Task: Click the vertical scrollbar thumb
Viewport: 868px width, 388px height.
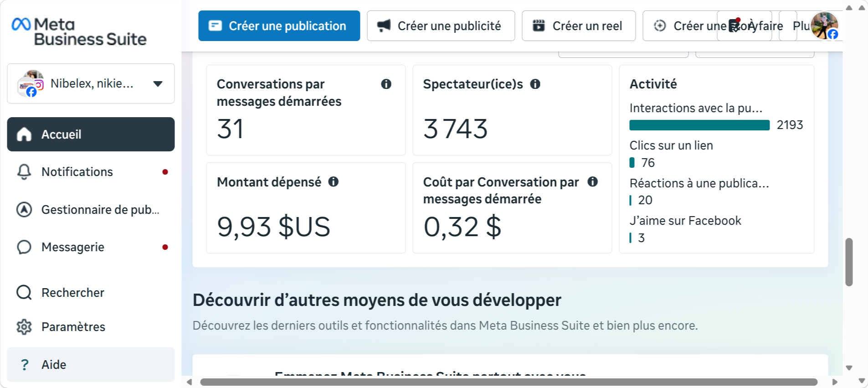Action: click(x=849, y=262)
